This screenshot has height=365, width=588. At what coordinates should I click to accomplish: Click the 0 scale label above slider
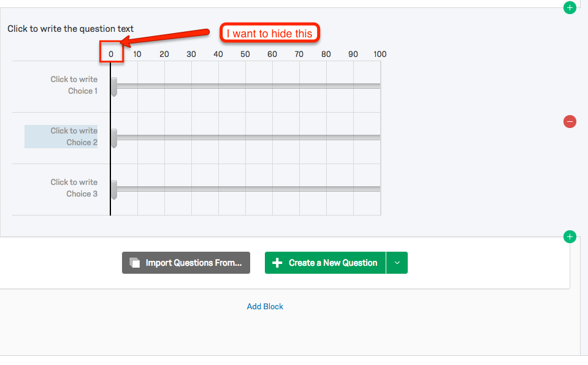pyautogui.click(x=111, y=54)
